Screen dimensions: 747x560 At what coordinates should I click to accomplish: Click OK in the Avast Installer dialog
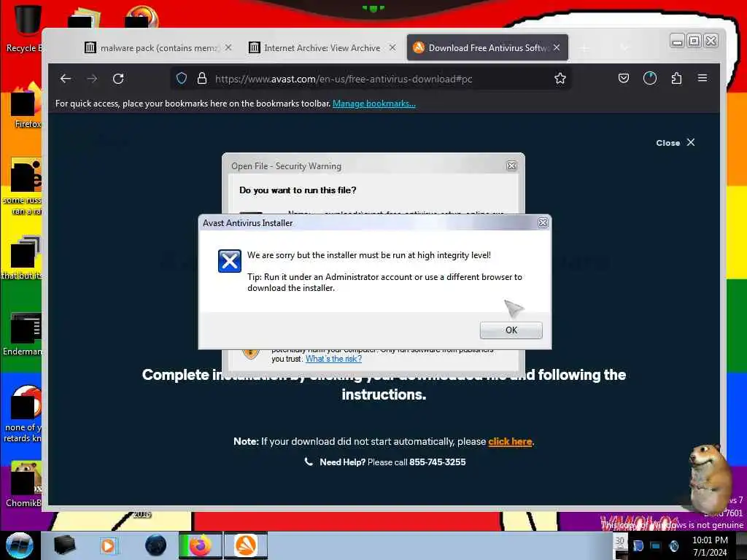point(511,330)
